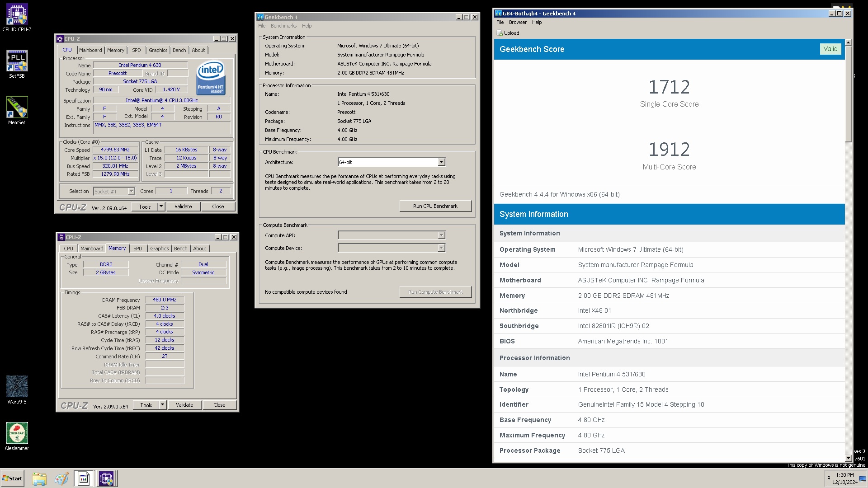Click the Intel Pentium 4 HT logo
The image size is (868, 488).
[211, 78]
